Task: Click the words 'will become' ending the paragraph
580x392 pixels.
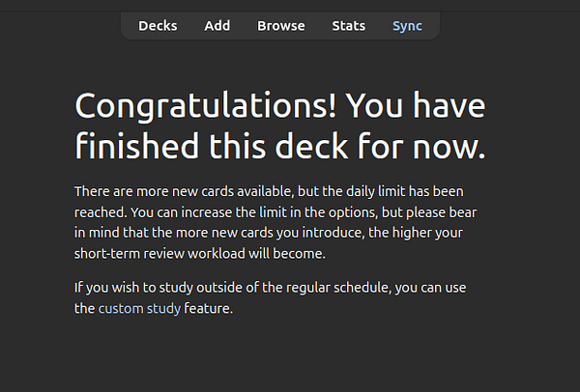Action: point(284,254)
